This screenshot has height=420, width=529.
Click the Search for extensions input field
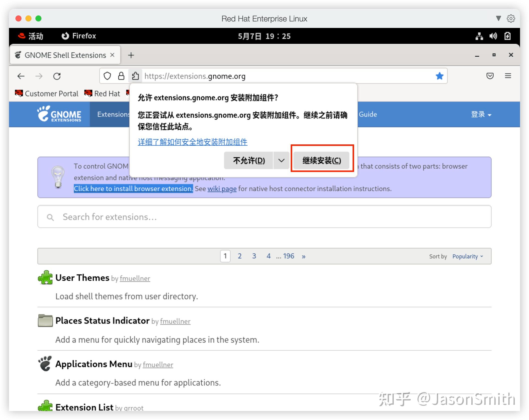175,217
